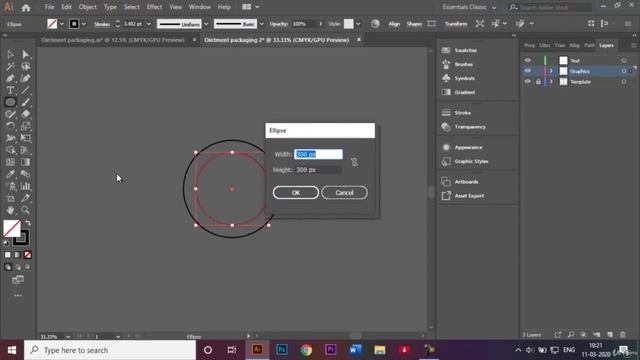
Task: Select the Type tool
Action: point(10,90)
